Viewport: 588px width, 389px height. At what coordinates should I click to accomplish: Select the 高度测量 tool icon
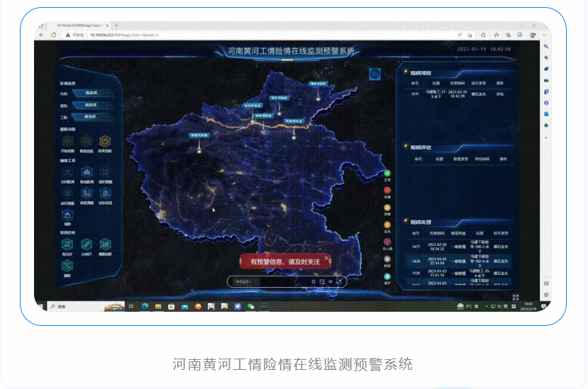click(87, 193)
